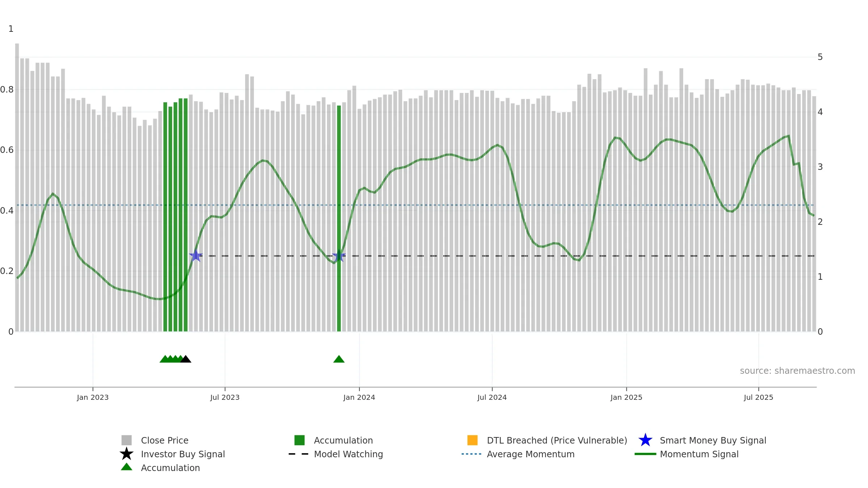
Task: Click the gray Close Price legend swatch
Action: [127, 440]
